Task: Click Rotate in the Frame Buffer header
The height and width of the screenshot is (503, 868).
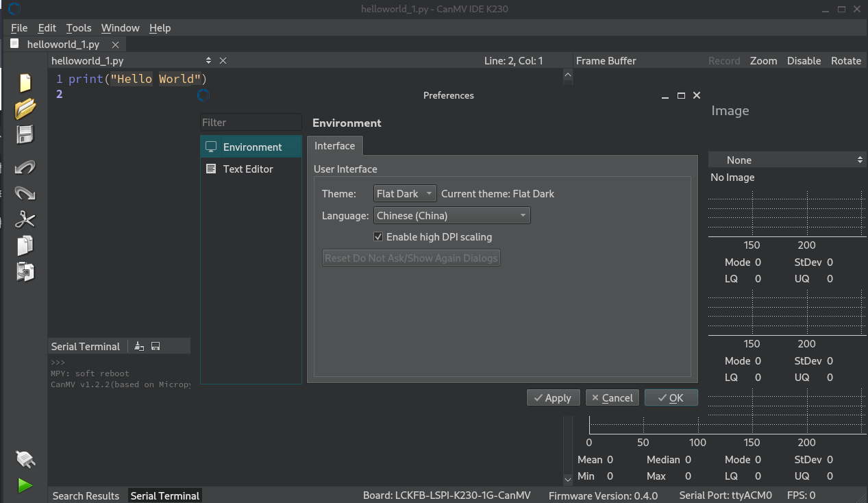Action: (846, 61)
